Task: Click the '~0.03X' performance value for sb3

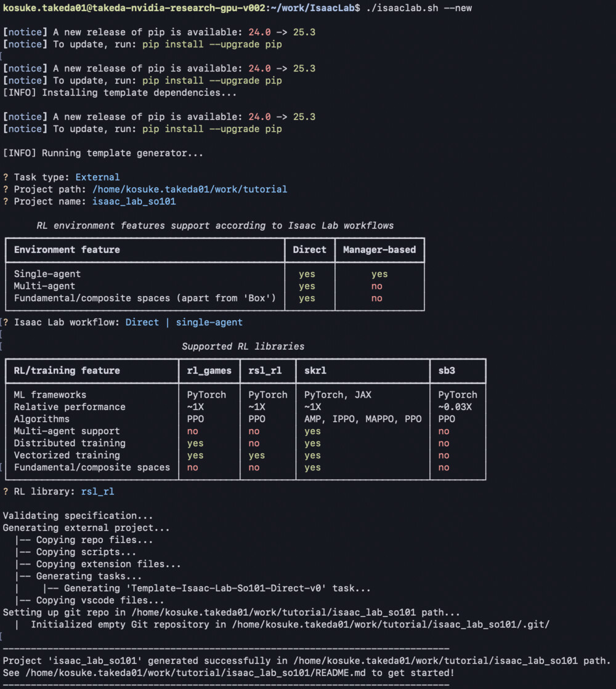Action: click(455, 407)
